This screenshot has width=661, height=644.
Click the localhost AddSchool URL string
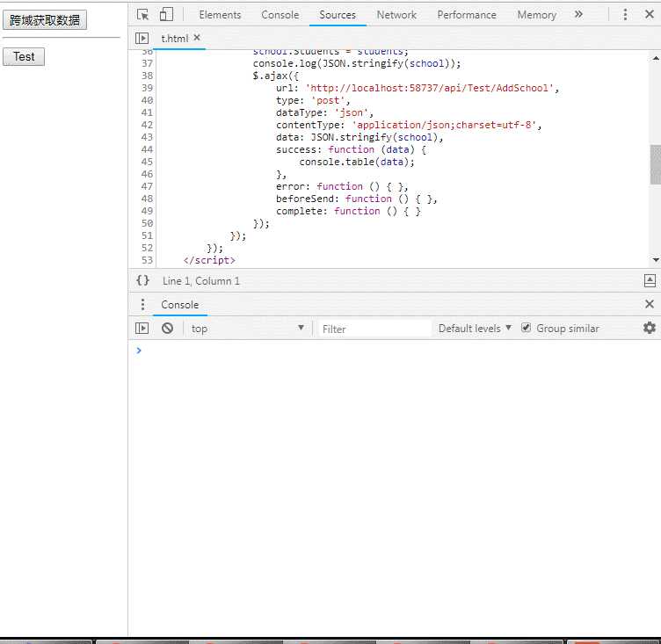(430, 88)
